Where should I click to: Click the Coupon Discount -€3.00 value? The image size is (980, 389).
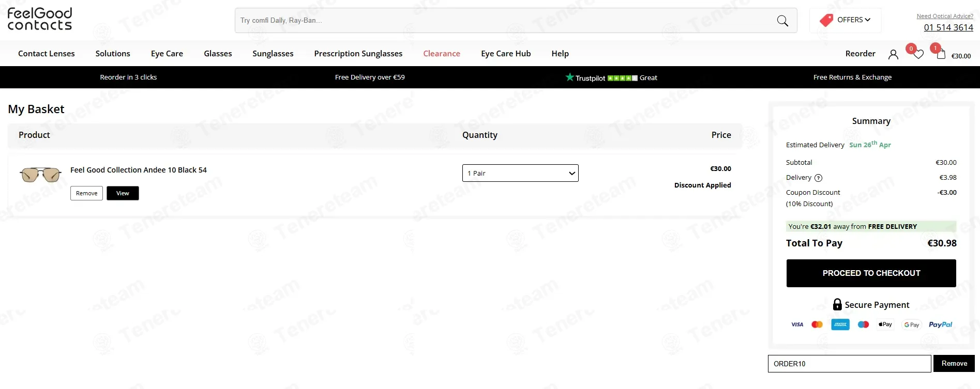click(x=947, y=193)
